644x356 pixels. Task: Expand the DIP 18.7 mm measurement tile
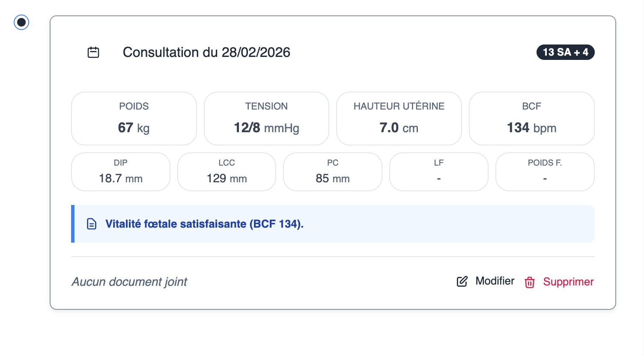pyautogui.click(x=120, y=172)
